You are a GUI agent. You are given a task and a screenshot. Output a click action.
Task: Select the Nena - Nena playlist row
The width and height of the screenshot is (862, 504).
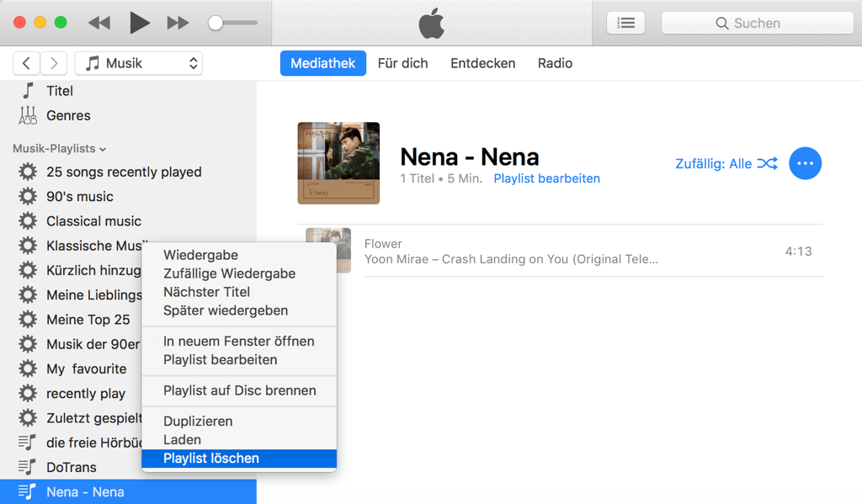[128, 492]
